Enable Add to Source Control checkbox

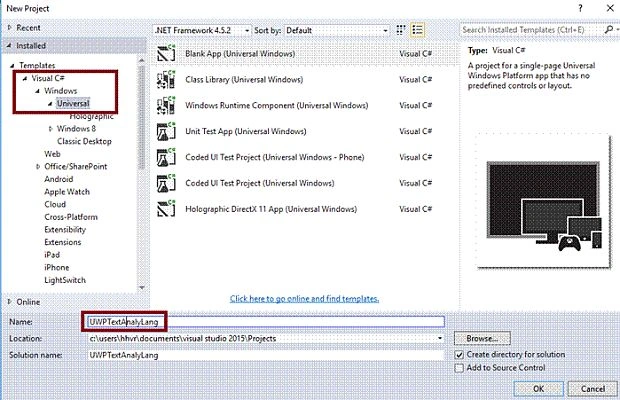tap(459, 368)
